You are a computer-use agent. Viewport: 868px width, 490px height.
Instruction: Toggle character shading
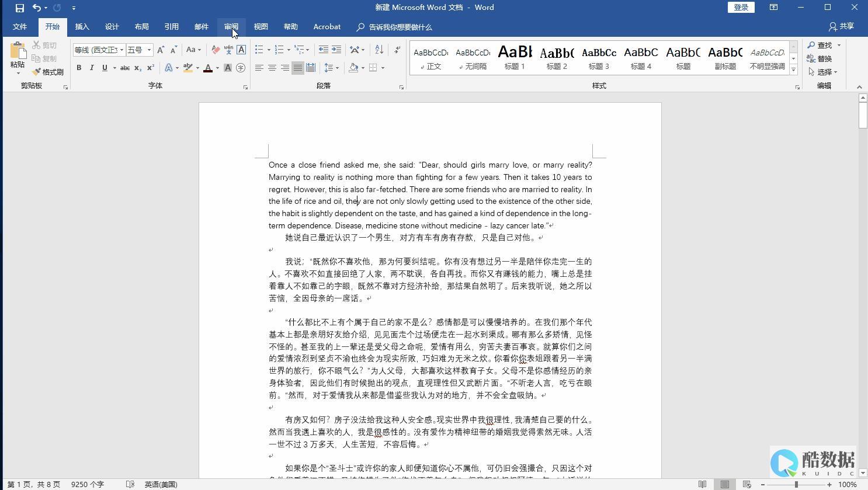coord(228,68)
